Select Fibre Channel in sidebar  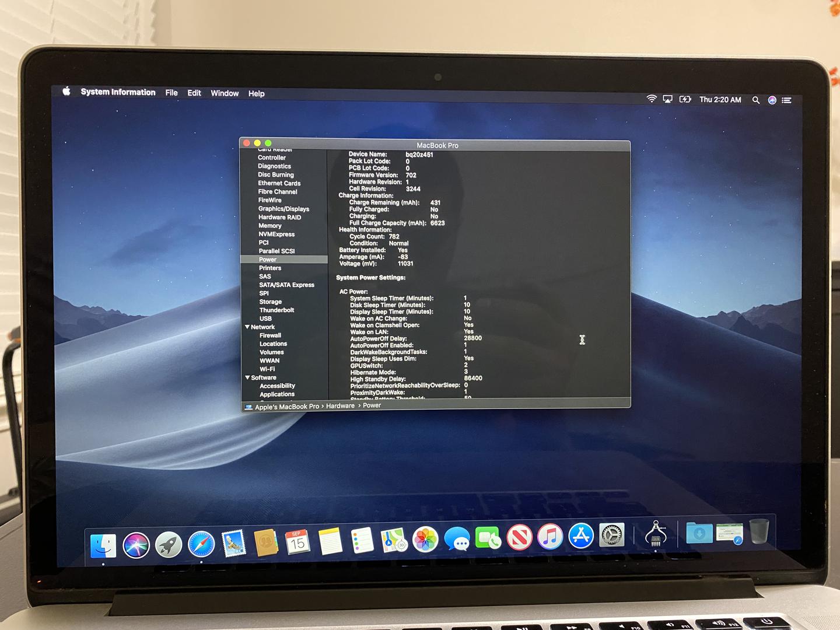278,191
